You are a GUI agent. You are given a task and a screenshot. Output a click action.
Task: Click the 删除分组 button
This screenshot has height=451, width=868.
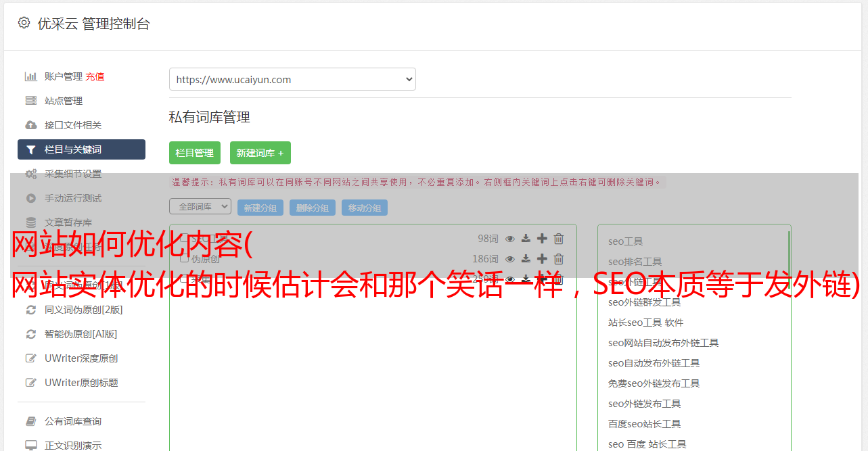[313, 208]
